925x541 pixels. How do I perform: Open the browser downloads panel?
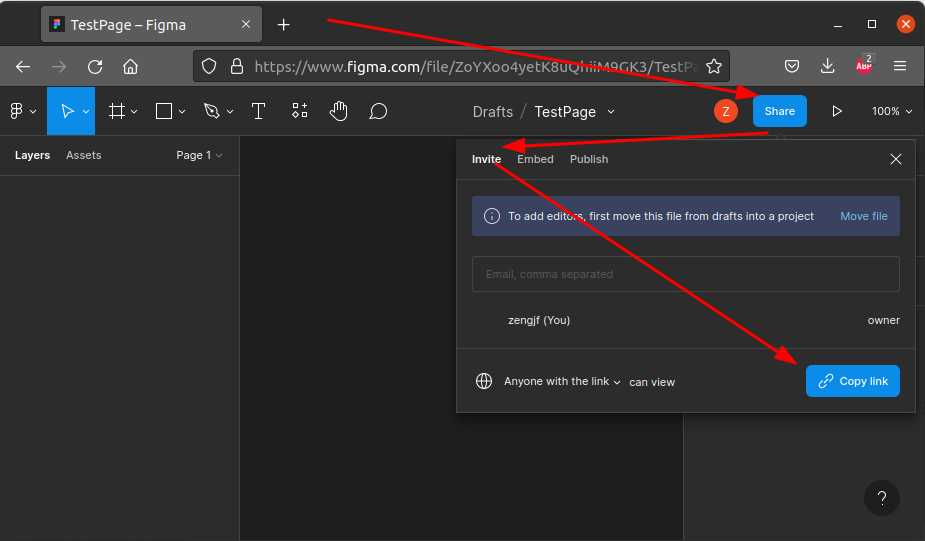[828, 66]
